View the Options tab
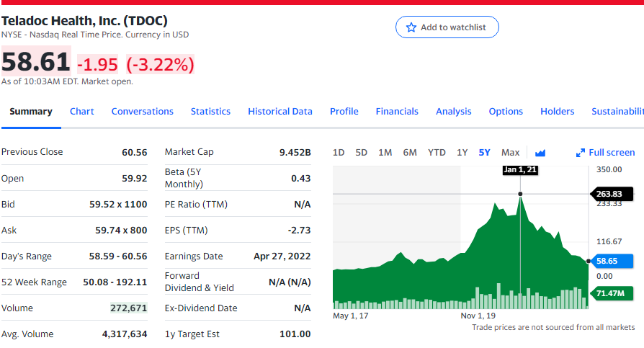Image resolution: width=644 pixels, height=348 pixels. [506, 112]
